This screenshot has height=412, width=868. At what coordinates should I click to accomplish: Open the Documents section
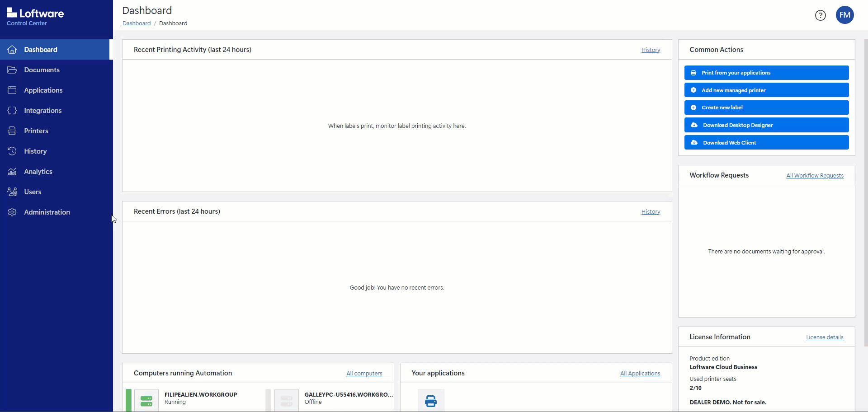coord(42,70)
